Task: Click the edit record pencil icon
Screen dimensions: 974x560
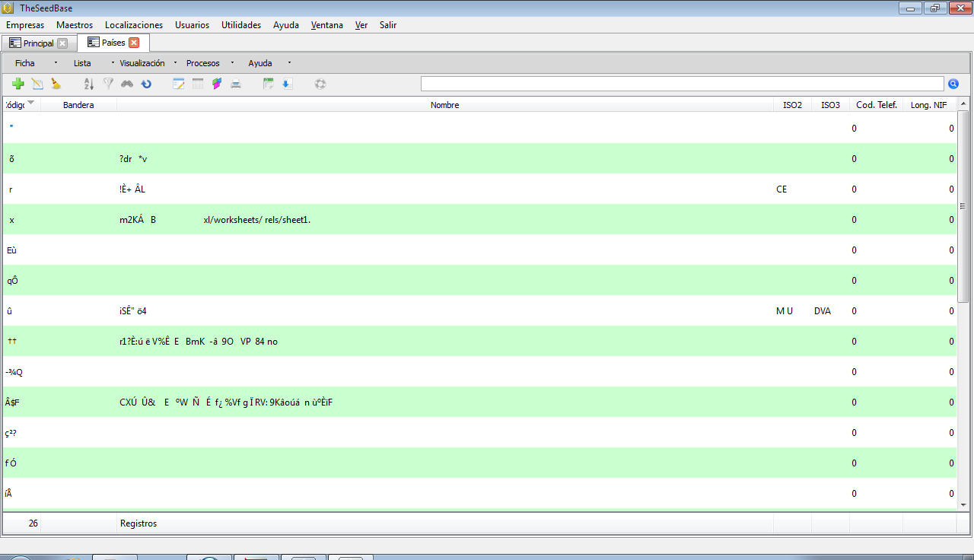Action: [x=37, y=84]
